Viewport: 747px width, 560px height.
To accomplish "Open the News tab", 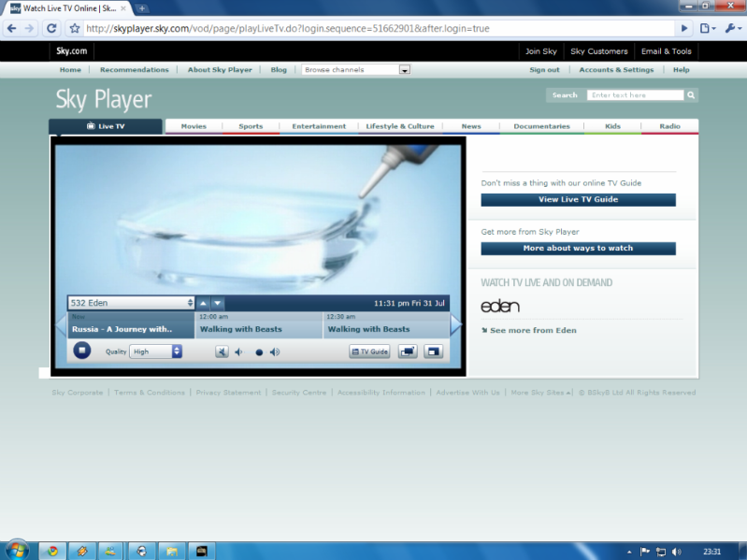I will (x=471, y=126).
